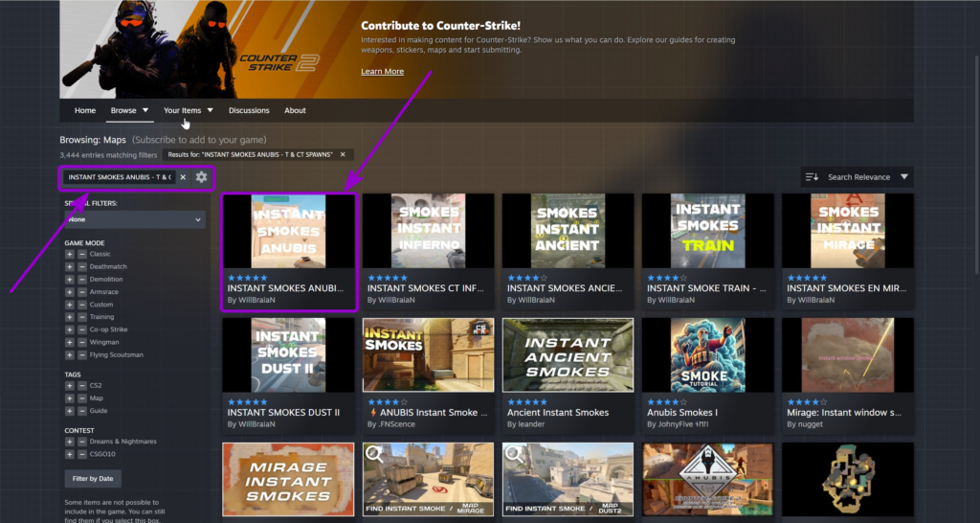
Task: Exclude the Custom game mode with its minus icon
Action: pos(82,304)
